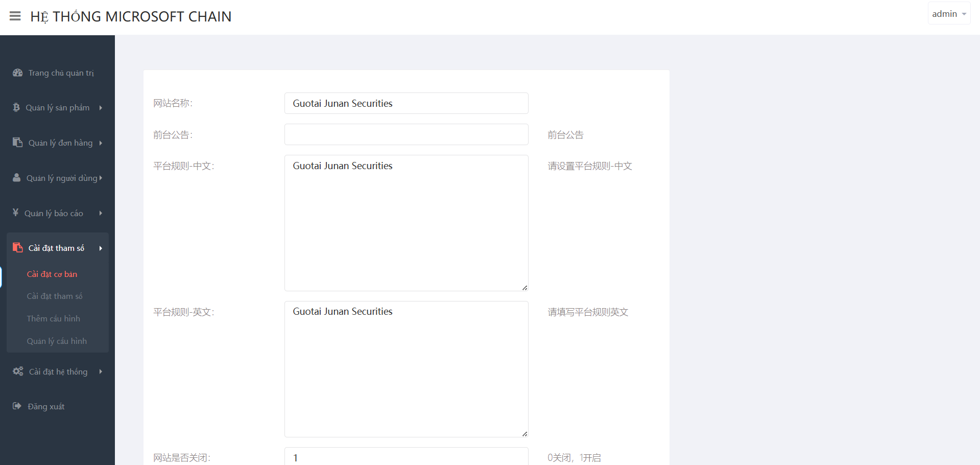
Task: Click resize handle of 平台规则-中文 textarea
Action: (524, 288)
